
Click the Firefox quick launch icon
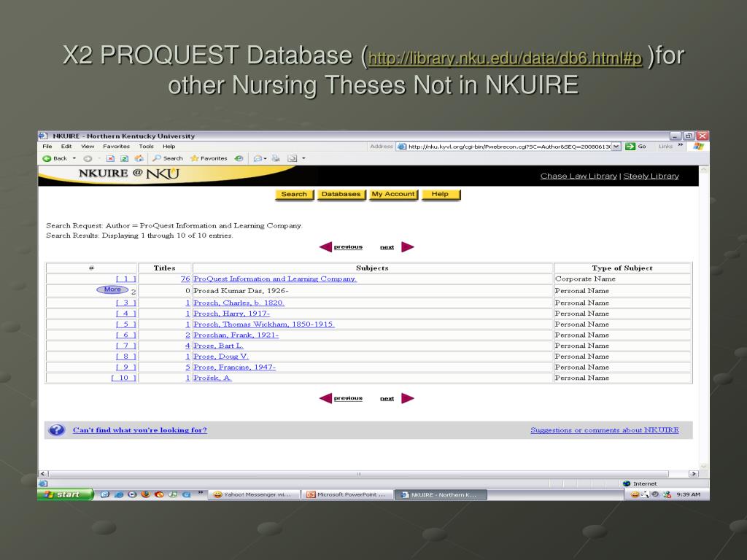click(x=146, y=494)
